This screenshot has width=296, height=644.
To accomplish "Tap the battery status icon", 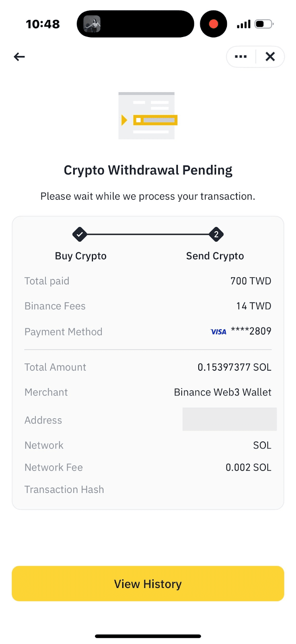I will (264, 24).
